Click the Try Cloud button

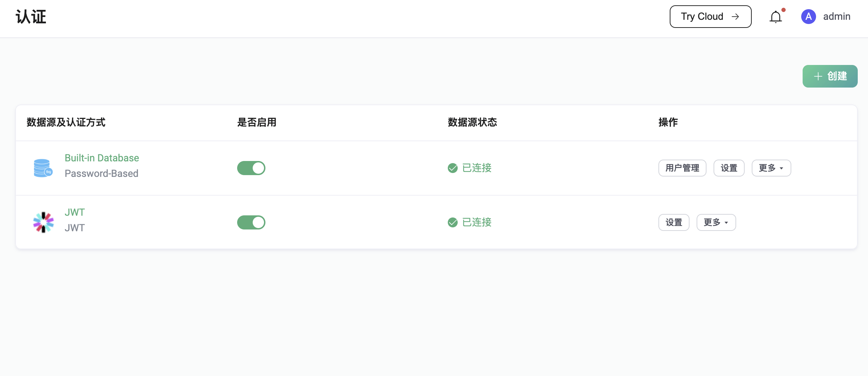[710, 16]
